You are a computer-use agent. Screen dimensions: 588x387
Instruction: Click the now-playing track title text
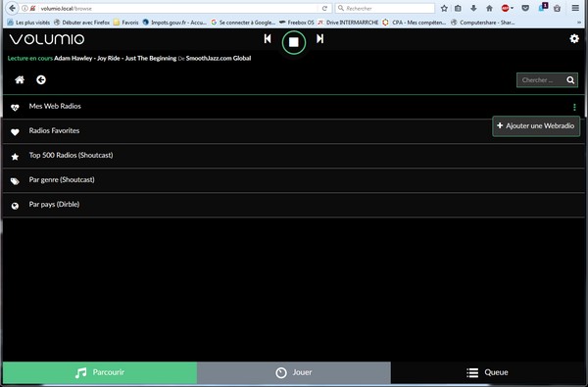pyautogui.click(x=115, y=58)
